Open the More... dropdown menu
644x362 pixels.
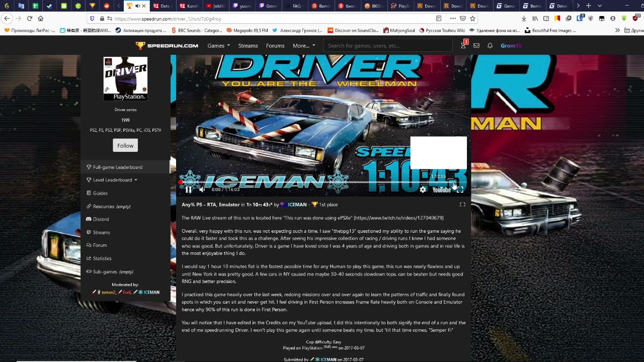click(304, 46)
